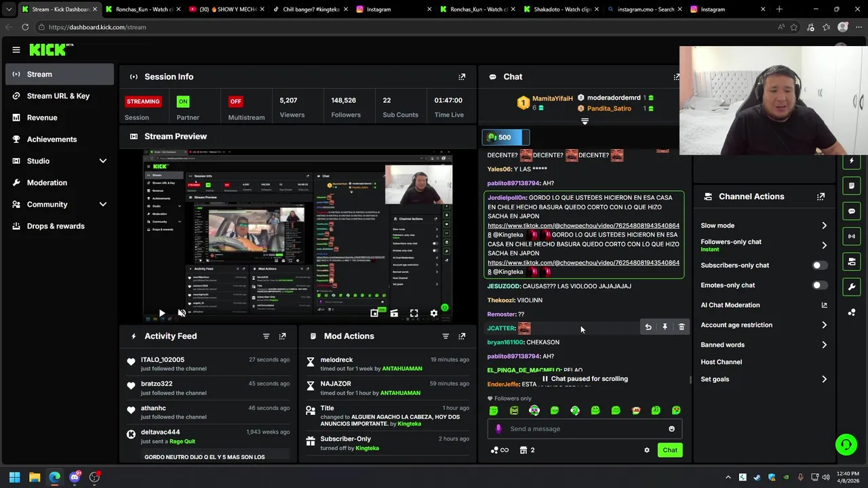Expand Followers-only chat options

(x=824, y=245)
